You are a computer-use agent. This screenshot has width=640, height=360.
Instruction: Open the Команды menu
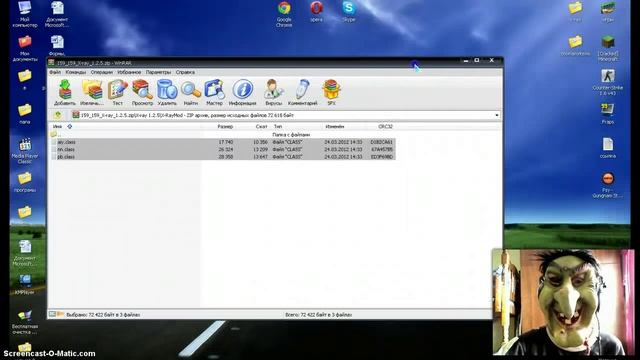[x=76, y=72]
